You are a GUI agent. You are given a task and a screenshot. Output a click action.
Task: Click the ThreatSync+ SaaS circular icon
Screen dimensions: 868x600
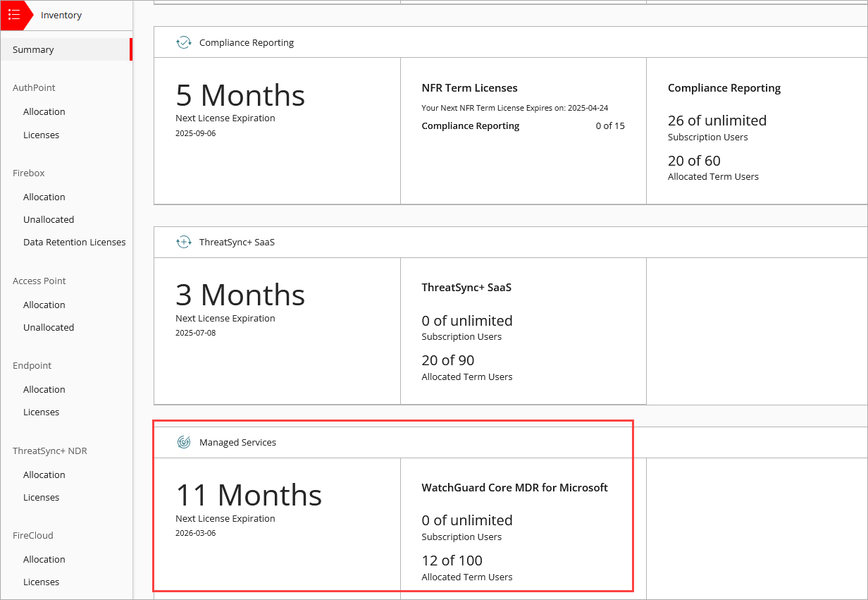(x=184, y=241)
